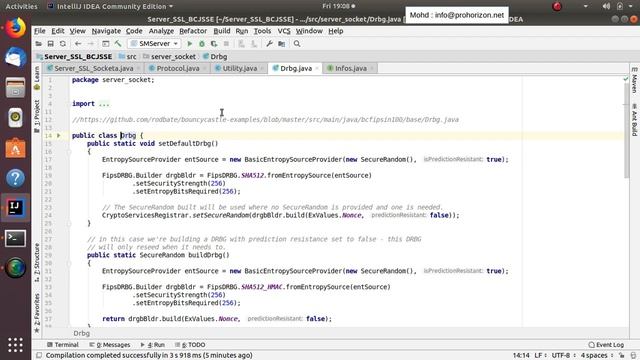Open the SMServer run configuration dropdown
Screen dimensions: 640x360
(x=154, y=44)
